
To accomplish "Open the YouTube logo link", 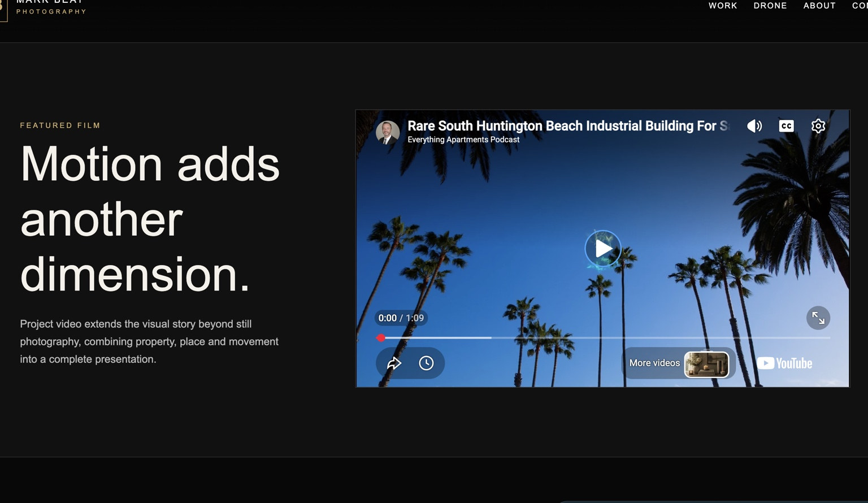I will tap(784, 363).
